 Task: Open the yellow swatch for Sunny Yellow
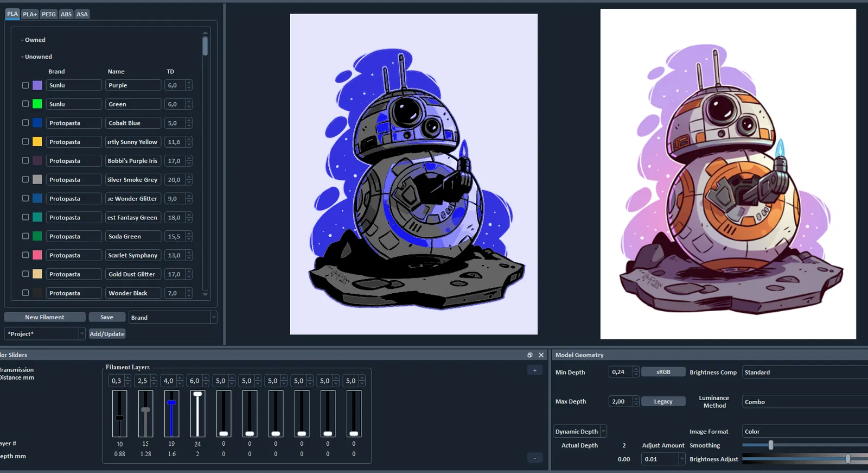[37, 142]
